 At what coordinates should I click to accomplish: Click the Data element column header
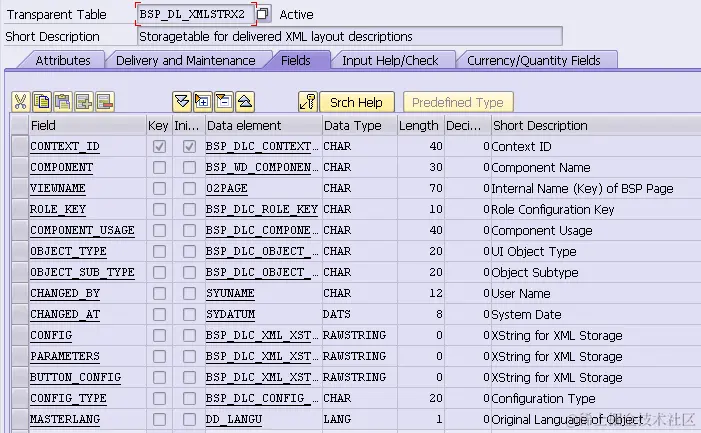pyautogui.click(x=263, y=126)
